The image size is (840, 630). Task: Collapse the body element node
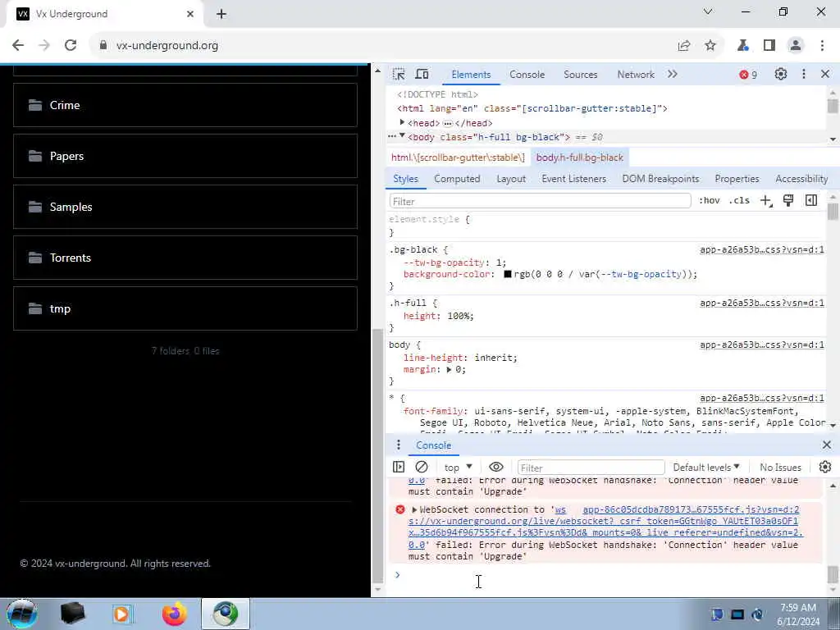click(402, 136)
